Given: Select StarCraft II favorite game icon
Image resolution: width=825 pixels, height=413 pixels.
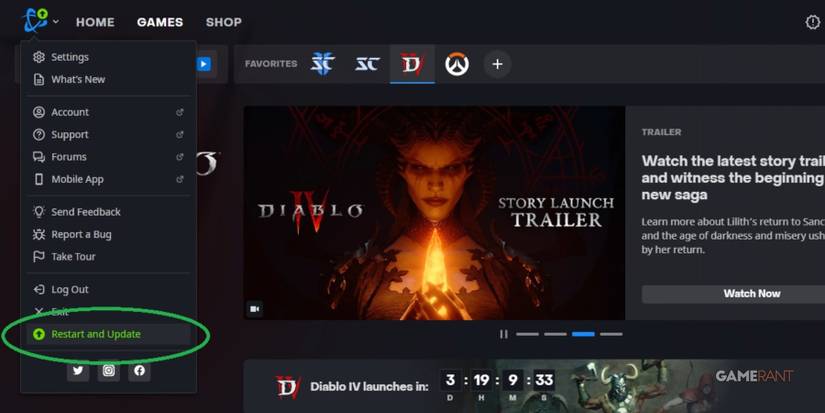Looking at the screenshot, I should [323, 64].
